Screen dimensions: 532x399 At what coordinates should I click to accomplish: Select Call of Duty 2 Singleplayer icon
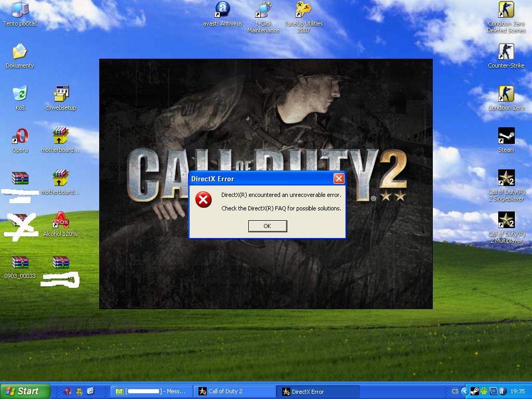(x=506, y=185)
